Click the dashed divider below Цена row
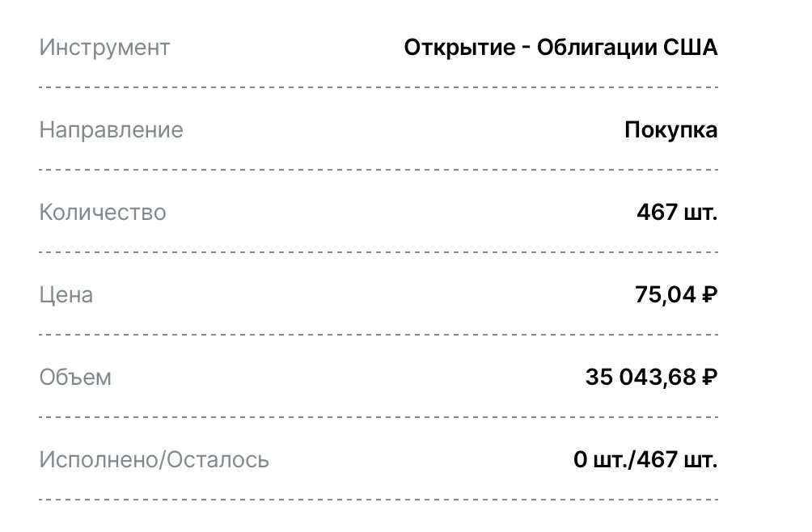This screenshot has width=812, height=532. (379, 335)
